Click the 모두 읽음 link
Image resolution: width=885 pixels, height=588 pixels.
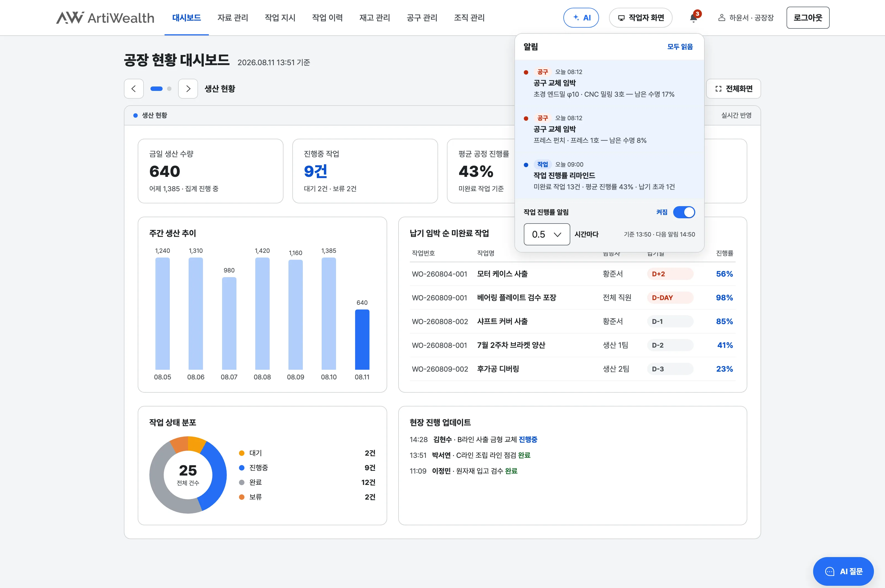pyautogui.click(x=680, y=46)
